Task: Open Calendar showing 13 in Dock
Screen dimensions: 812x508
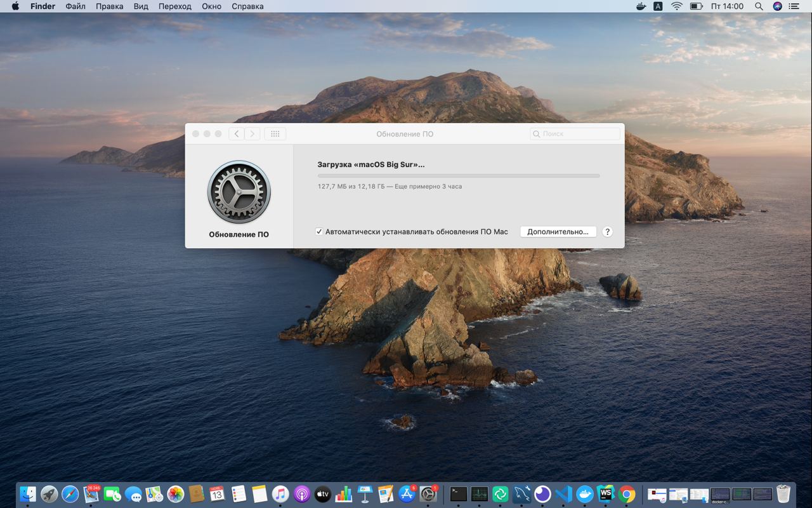Action: [x=217, y=494]
